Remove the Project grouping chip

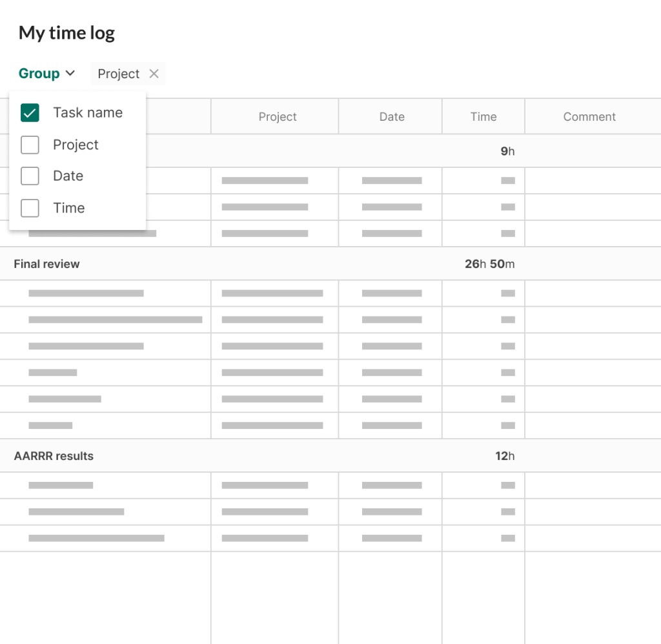click(154, 74)
